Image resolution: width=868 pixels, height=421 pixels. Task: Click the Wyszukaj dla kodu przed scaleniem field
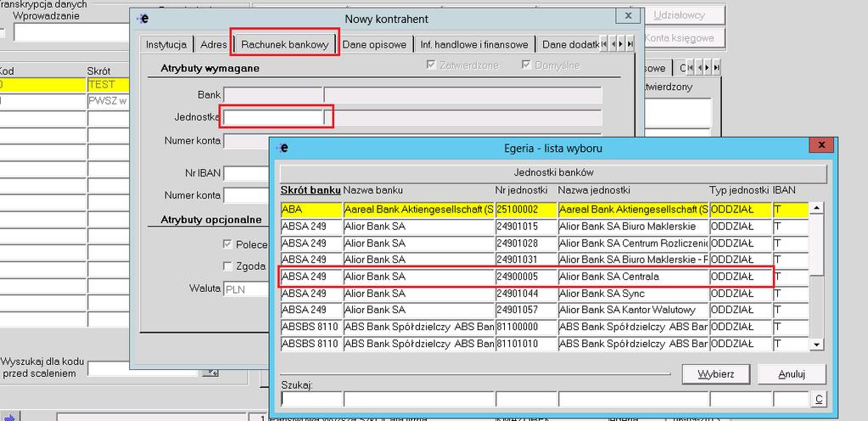[144, 369]
